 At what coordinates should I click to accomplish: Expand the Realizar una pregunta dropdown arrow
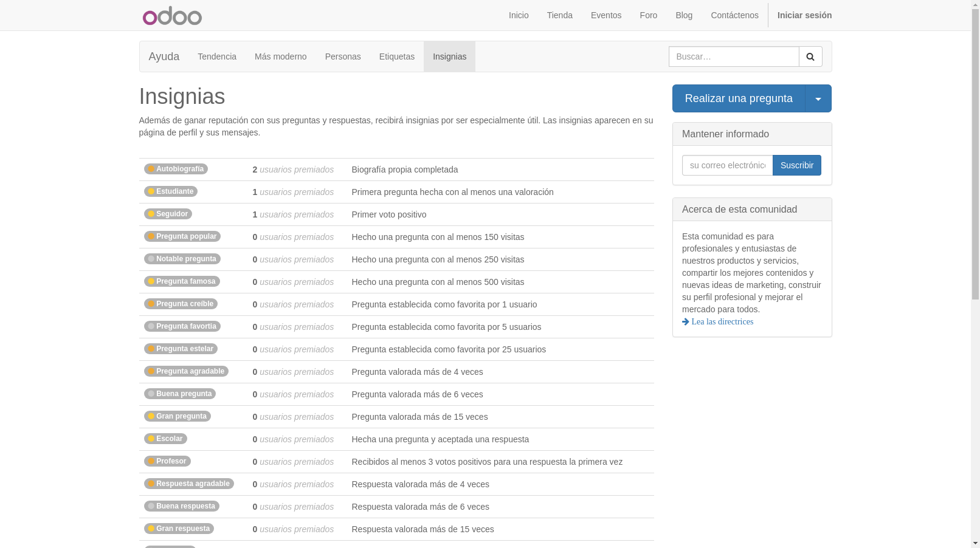[x=818, y=98]
